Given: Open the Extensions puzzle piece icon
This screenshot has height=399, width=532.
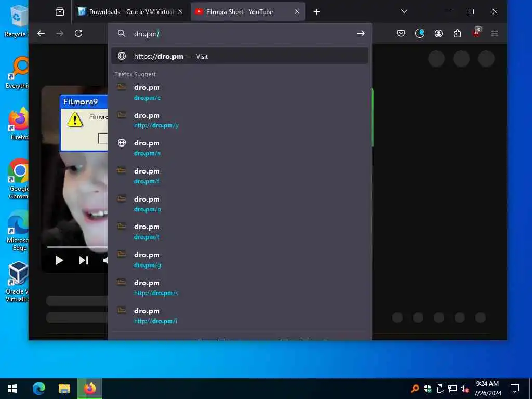Looking at the screenshot, I should 457,33.
